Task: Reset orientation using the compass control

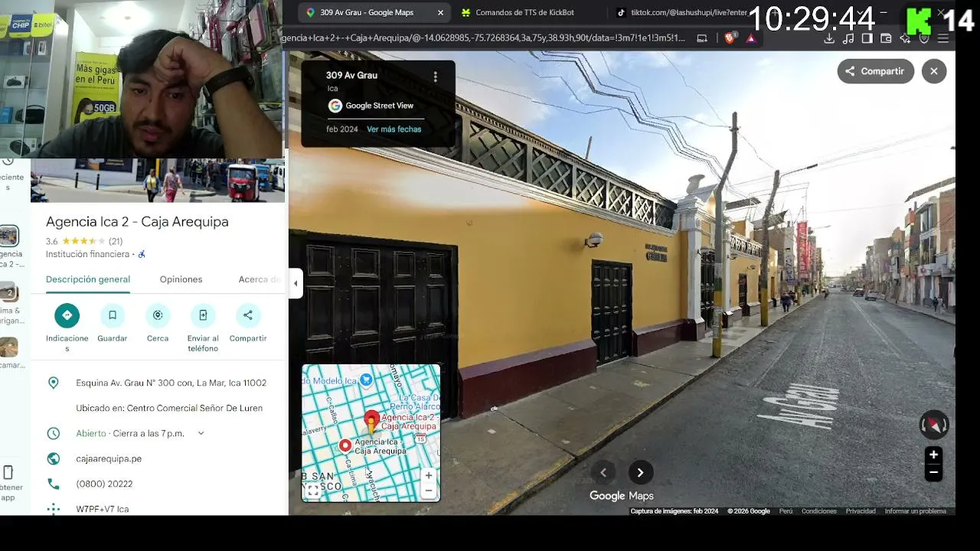Action: pos(933,425)
